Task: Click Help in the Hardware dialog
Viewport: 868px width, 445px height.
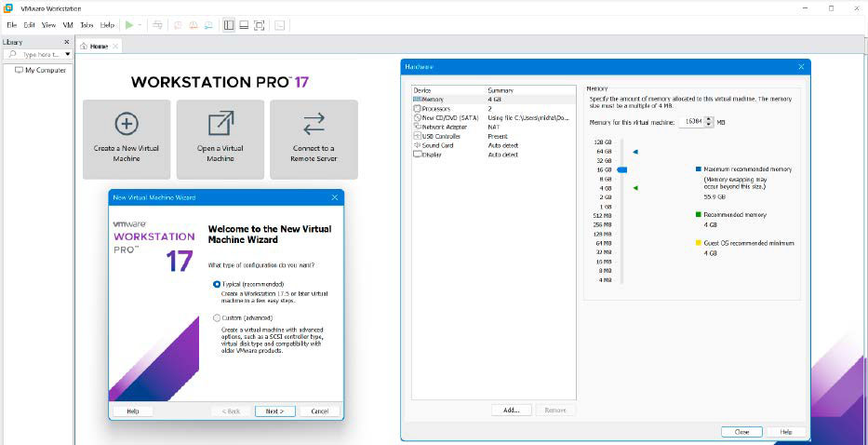Action: click(786, 432)
